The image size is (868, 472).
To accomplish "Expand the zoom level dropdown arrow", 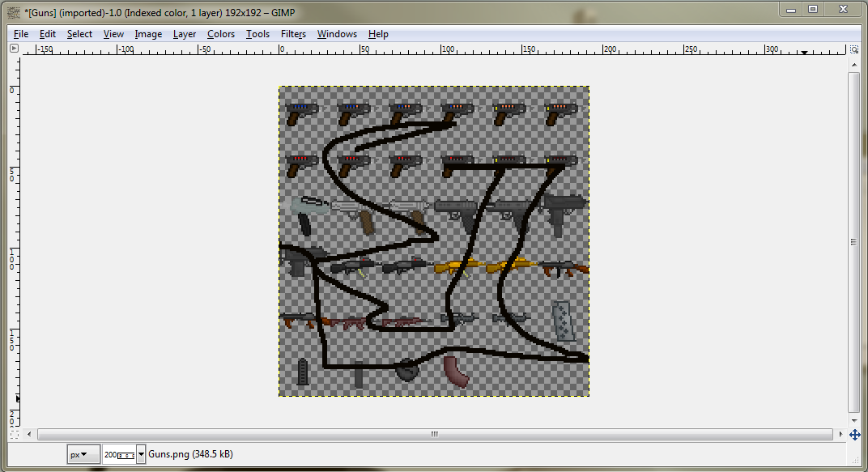I will pos(142,455).
